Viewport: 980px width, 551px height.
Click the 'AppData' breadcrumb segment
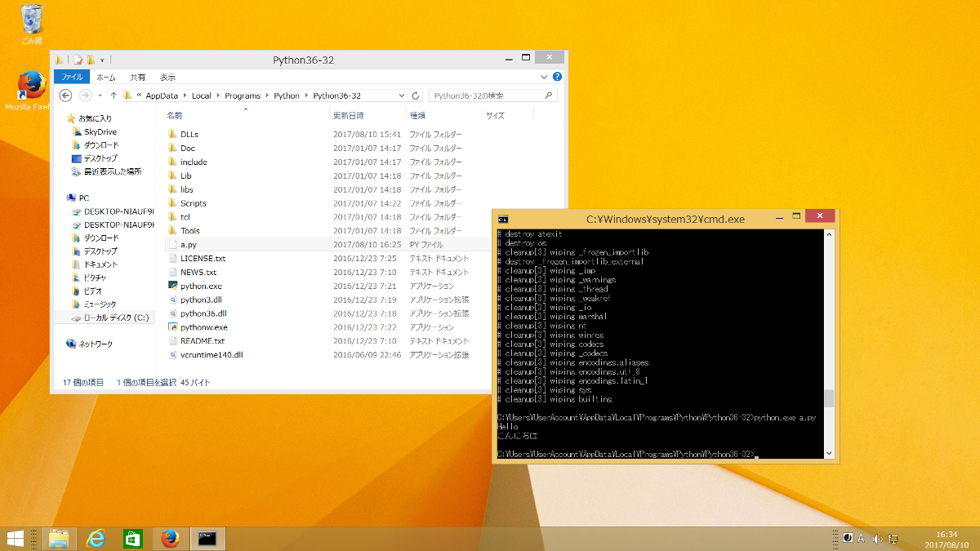click(x=162, y=96)
